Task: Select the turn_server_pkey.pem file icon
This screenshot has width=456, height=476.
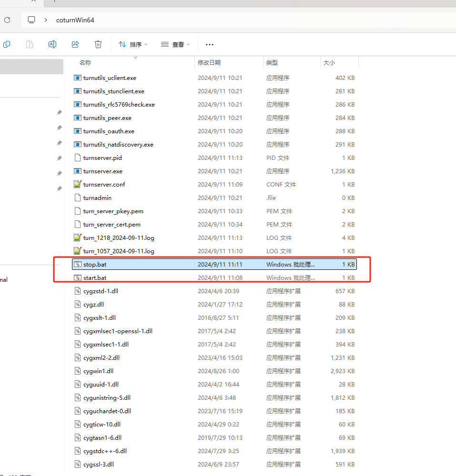Action: [78, 211]
